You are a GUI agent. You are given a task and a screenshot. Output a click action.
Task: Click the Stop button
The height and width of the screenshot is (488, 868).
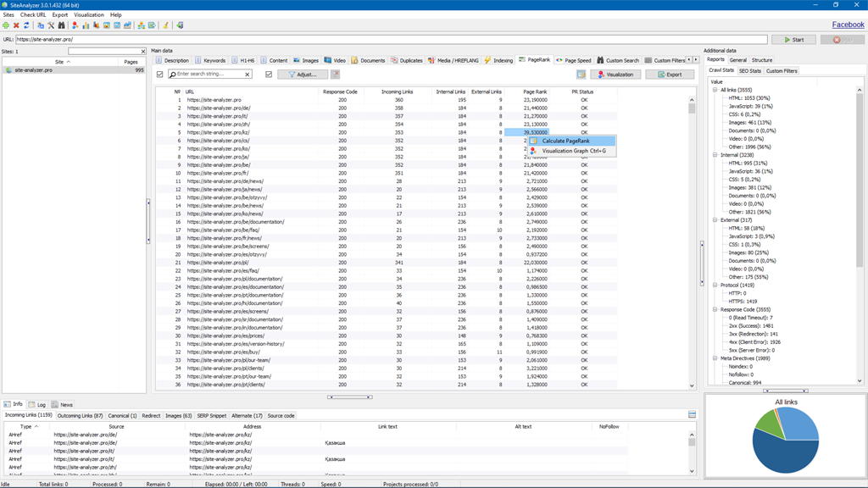tap(843, 40)
